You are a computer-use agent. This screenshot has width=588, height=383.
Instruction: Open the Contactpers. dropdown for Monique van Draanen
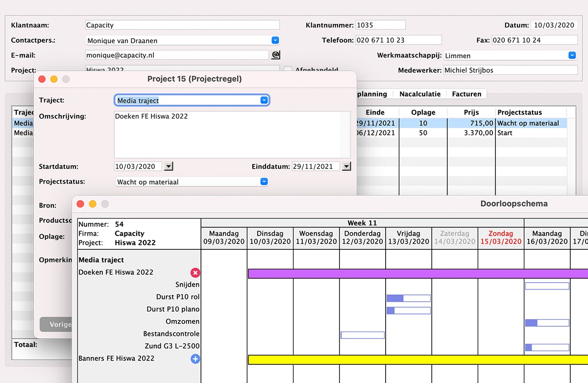tap(275, 41)
